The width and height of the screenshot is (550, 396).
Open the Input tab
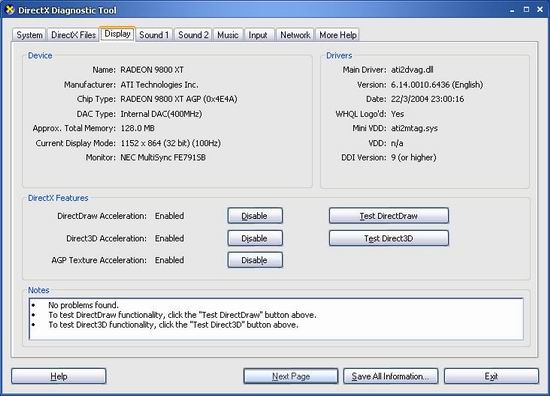coord(258,35)
